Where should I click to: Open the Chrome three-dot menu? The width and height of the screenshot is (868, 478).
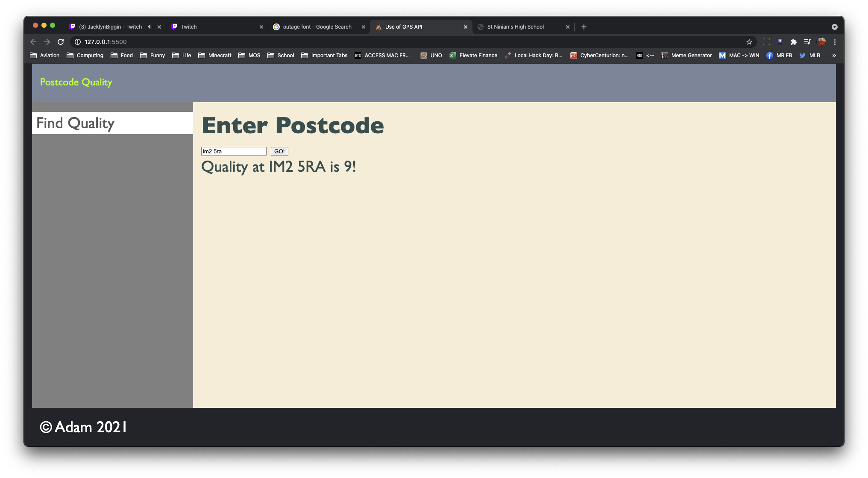pyautogui.click(x=835, y=42)
